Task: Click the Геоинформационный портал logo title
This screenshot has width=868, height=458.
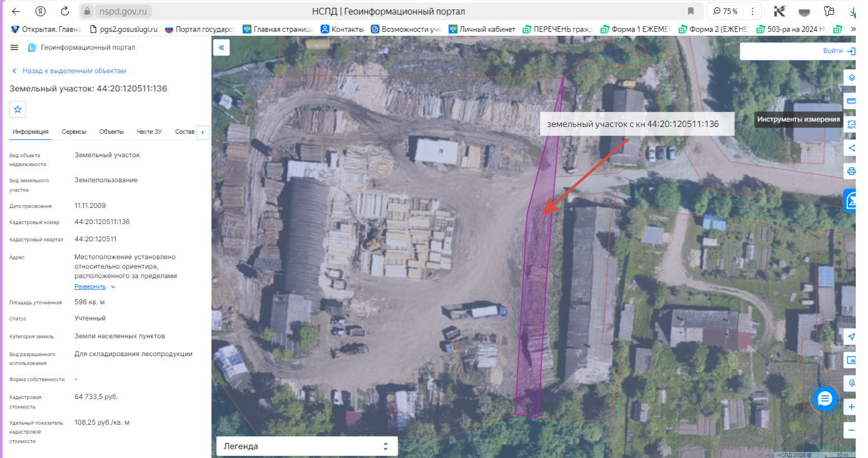Action: tap(82, 47)
